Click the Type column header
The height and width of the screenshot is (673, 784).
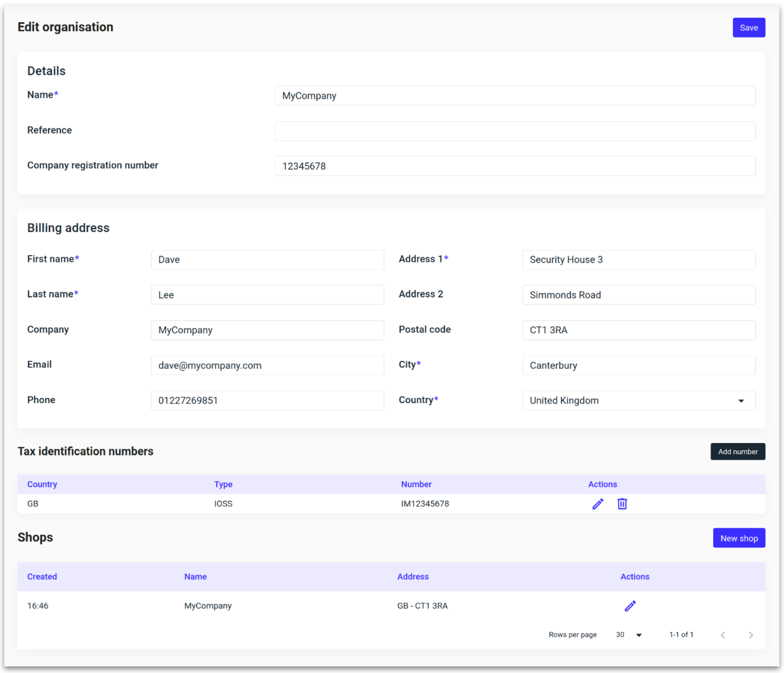(223, 484)
